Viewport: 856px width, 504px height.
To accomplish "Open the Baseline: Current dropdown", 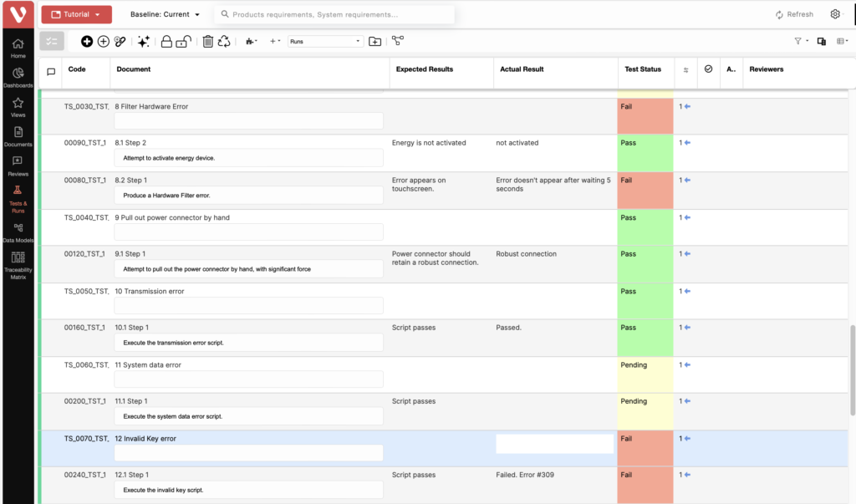I will (162, 13).
